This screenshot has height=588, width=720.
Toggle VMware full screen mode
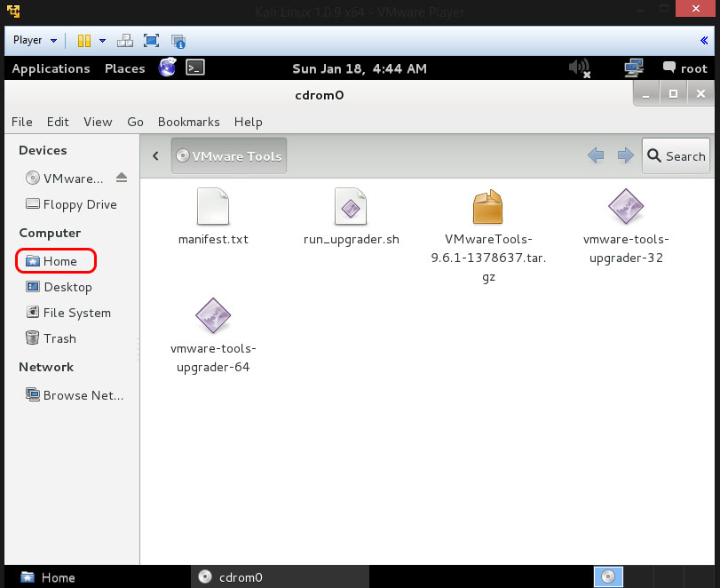click(x=151, y=40)
